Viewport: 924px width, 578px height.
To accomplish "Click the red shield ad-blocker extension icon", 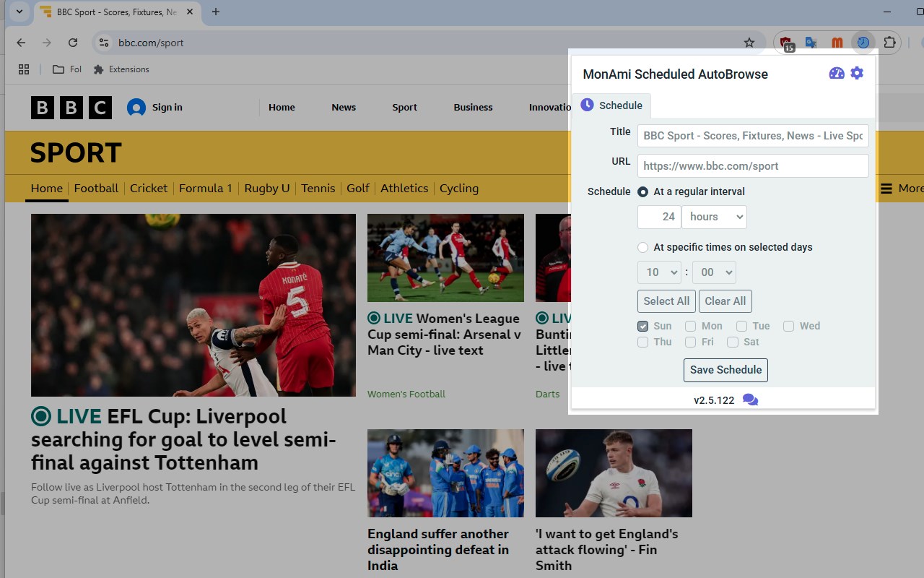I will click(786, 43).
